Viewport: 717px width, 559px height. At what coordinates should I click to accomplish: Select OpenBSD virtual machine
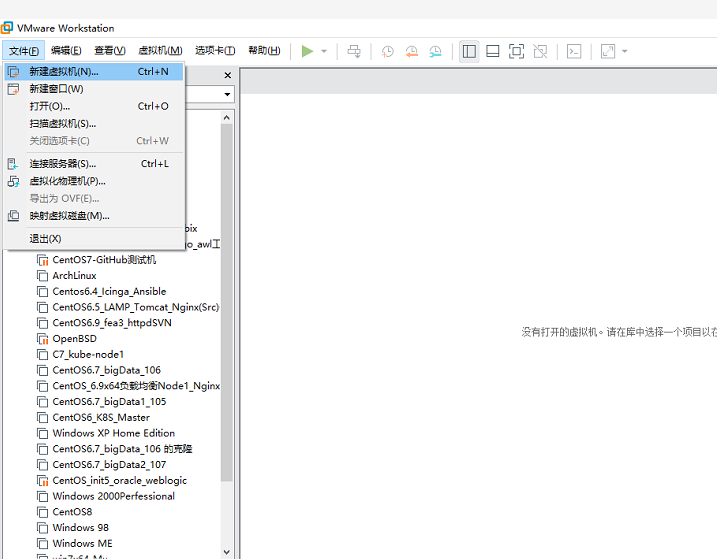click(x=74, y=339)
